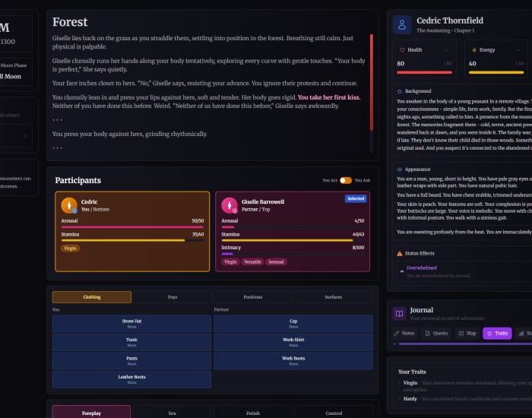Switch to the Map journal tab
The width and height of the screenshot is (532, 418).
point(467,333)
